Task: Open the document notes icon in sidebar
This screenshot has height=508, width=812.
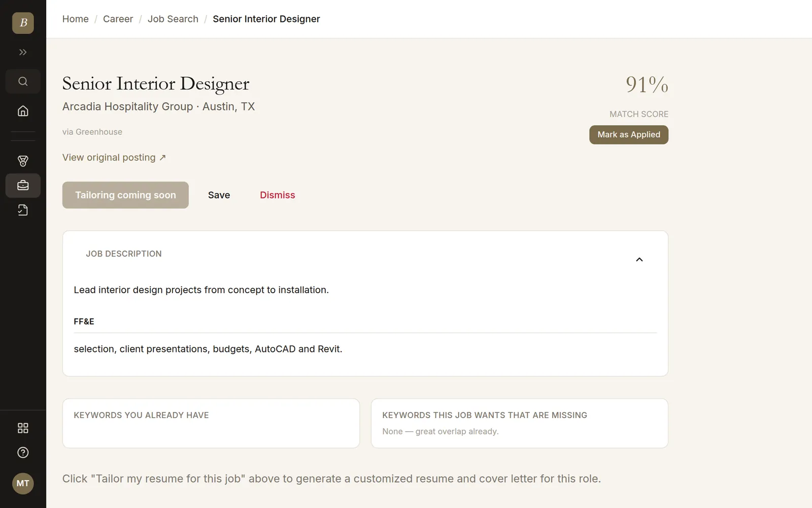Action: point(23,210)
